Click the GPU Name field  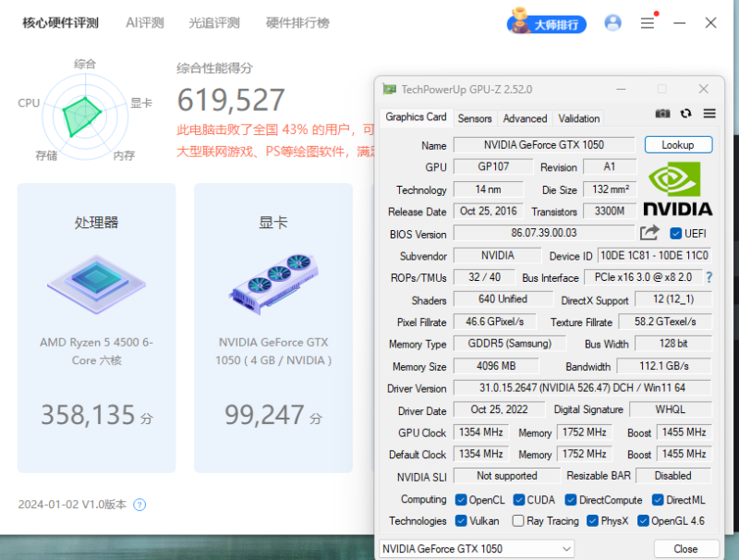(x=544, y=145)
